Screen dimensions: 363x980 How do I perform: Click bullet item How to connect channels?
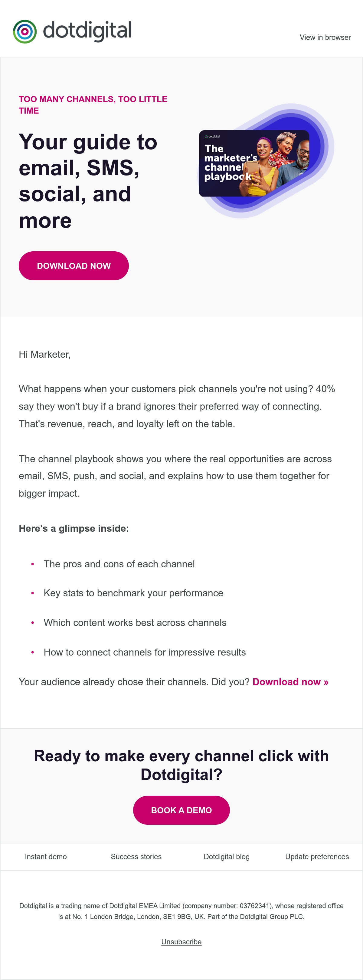[x=145, y=652]
